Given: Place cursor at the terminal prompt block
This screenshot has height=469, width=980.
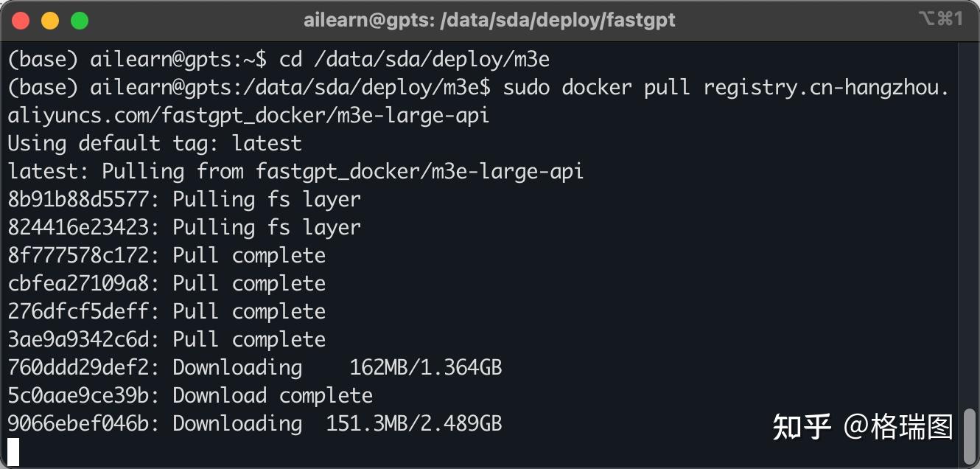Looking at the screenshot, I should (x=13, y=451).
